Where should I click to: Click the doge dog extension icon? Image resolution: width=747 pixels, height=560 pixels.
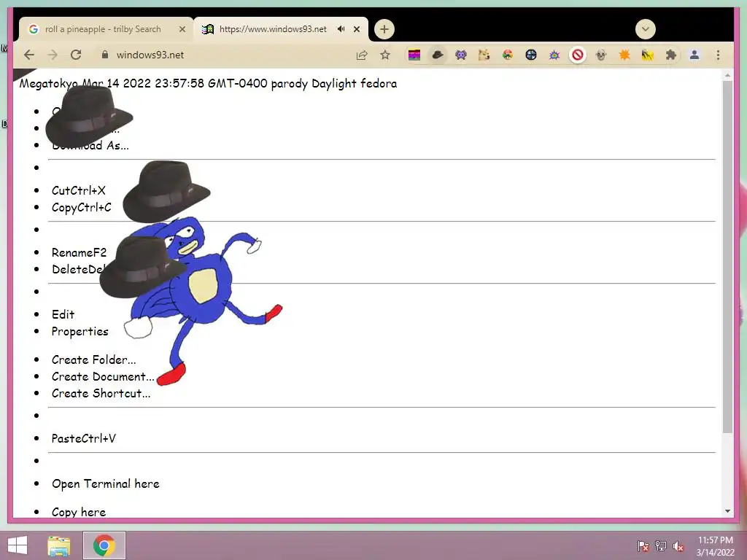(484, 55)
